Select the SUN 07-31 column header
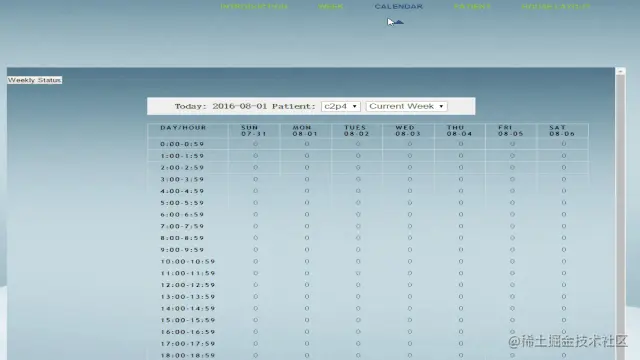640x360 pixels. tap(254, 131)
